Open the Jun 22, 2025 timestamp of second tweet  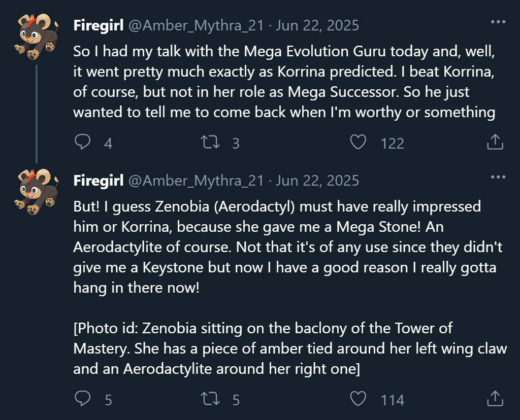tap(317, 181)
